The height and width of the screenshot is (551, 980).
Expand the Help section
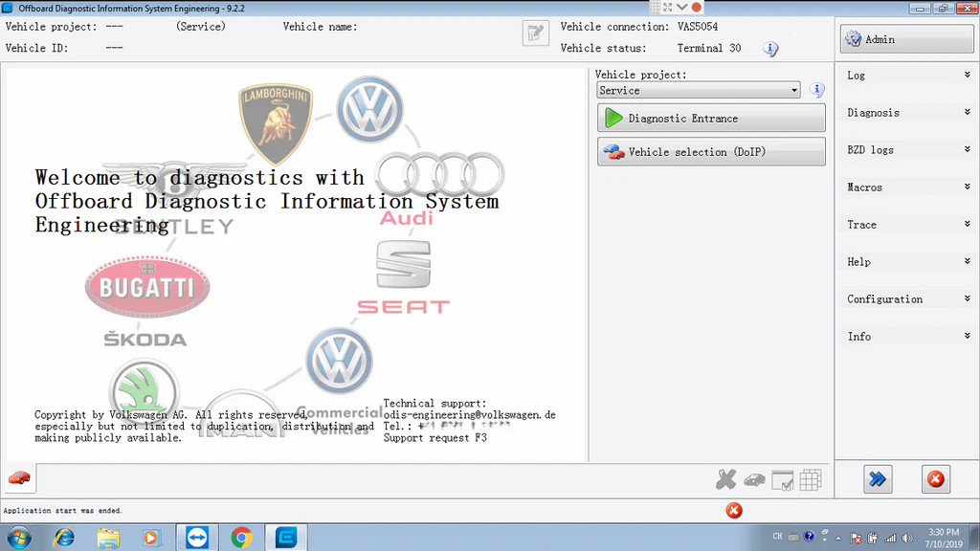click(907, 262)
